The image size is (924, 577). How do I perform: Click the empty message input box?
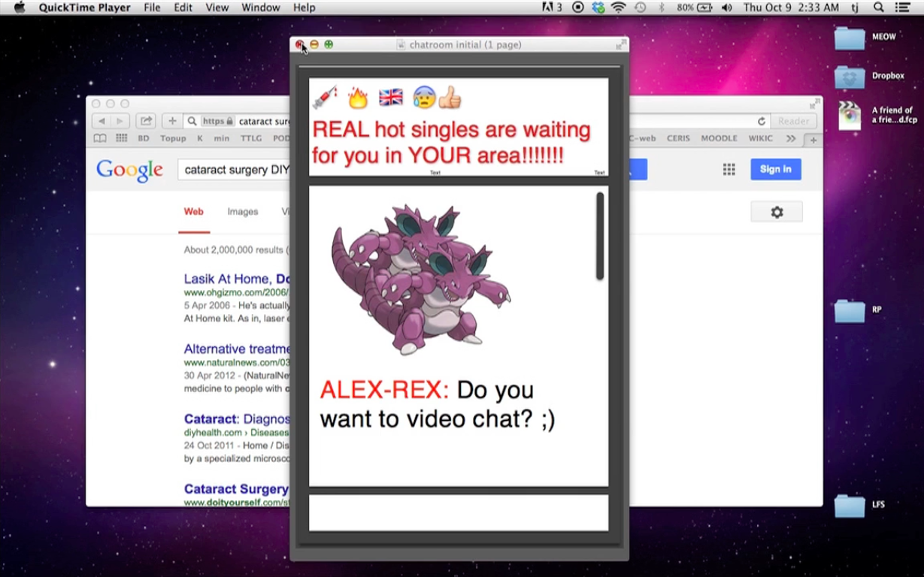(459, 512)
